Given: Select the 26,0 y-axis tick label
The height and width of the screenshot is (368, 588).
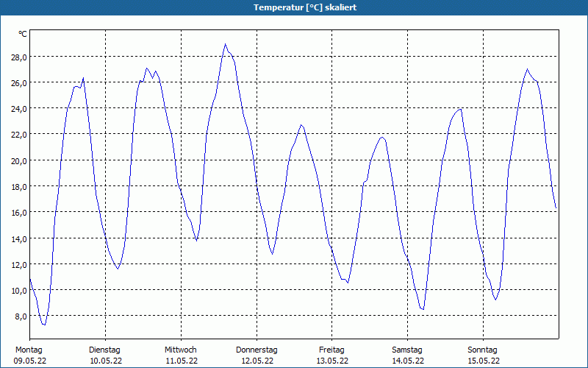Looking at the screenshot, I should pos(18,82).
